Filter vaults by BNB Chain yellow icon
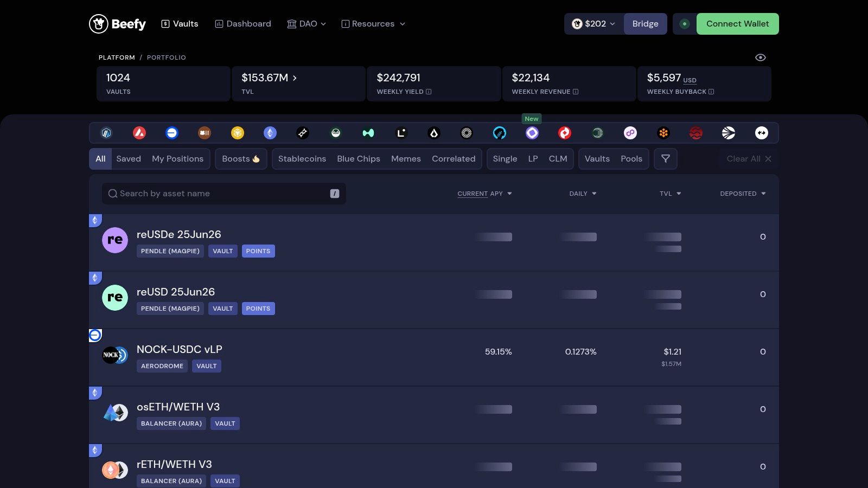 coord(238,133)
